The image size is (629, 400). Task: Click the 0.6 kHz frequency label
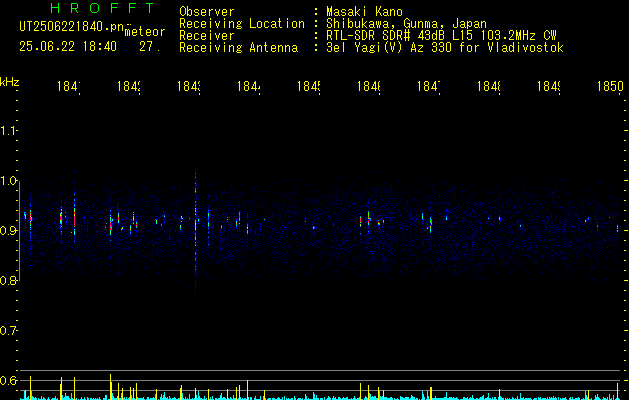click(8, 380)
